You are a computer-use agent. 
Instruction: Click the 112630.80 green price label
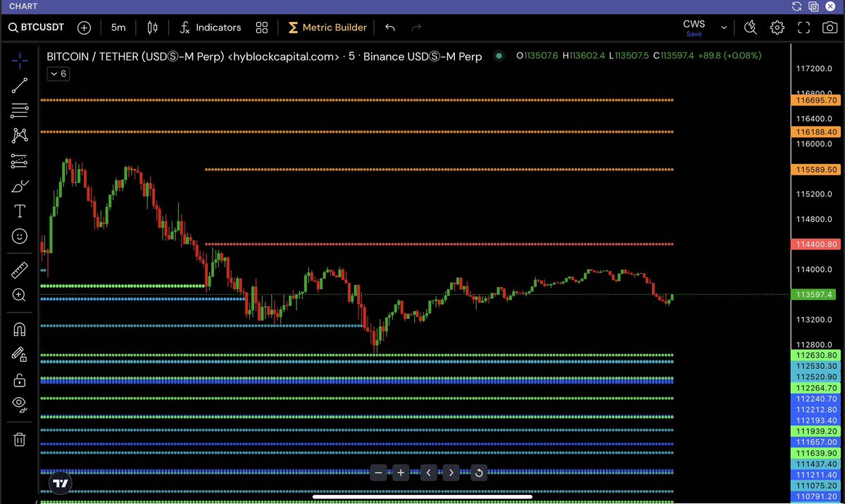coord(816,355)
